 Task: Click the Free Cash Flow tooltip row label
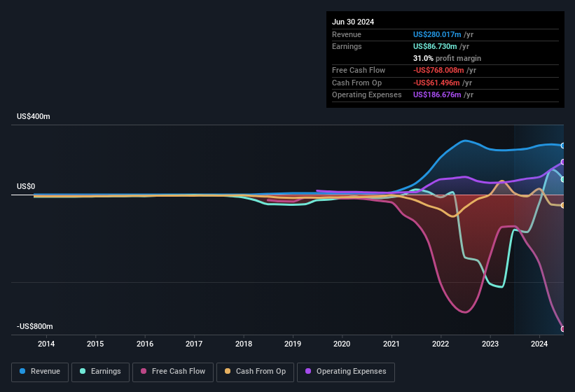pyautogui.click(x=359, y=70)
